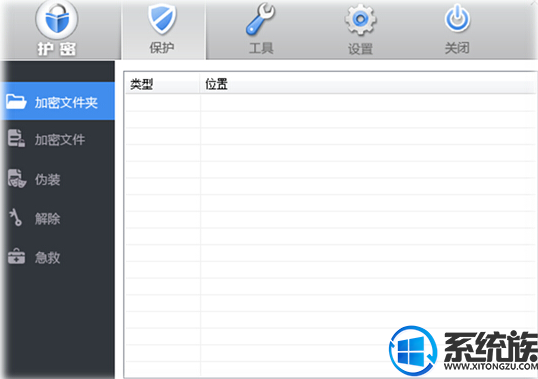Screen dimensions: 538x379
Task: Choose the 关闭 label in top bar
Action: (457, 48)
